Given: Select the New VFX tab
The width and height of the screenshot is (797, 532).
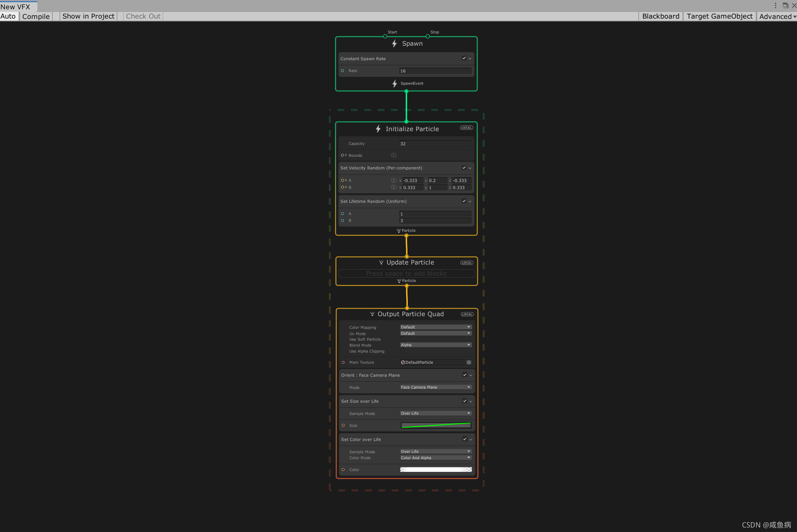Looking at the screenshot, I should point(16,7).
